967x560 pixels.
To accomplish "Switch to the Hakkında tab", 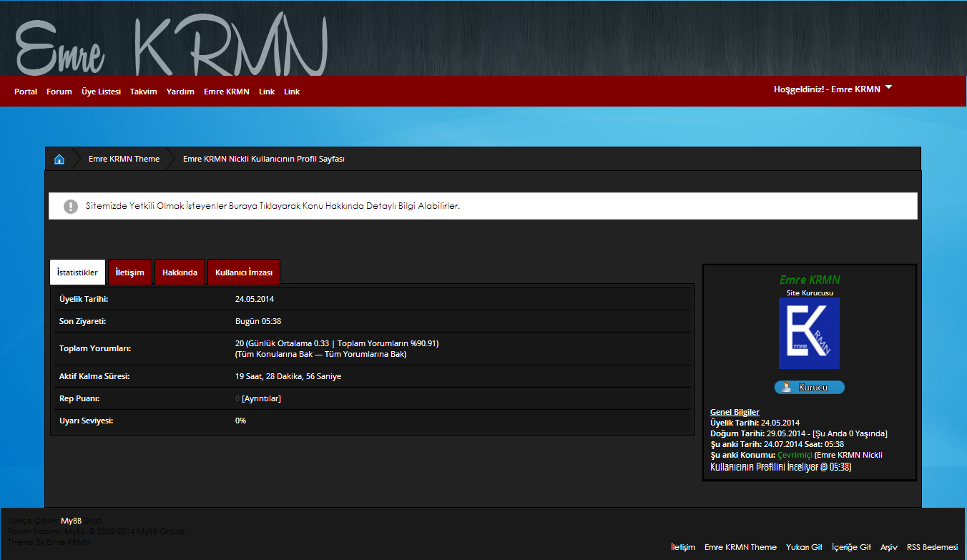I will (180, 272).
